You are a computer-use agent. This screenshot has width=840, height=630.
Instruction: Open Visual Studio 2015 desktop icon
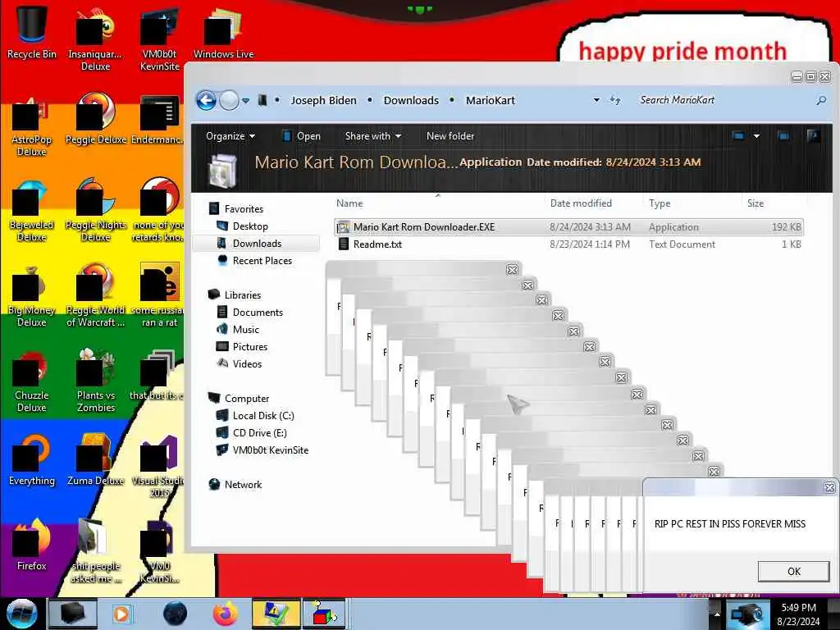click(x=160, y=466)
